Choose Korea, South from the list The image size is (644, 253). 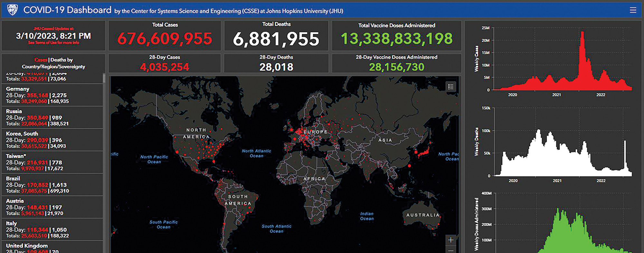22,134
